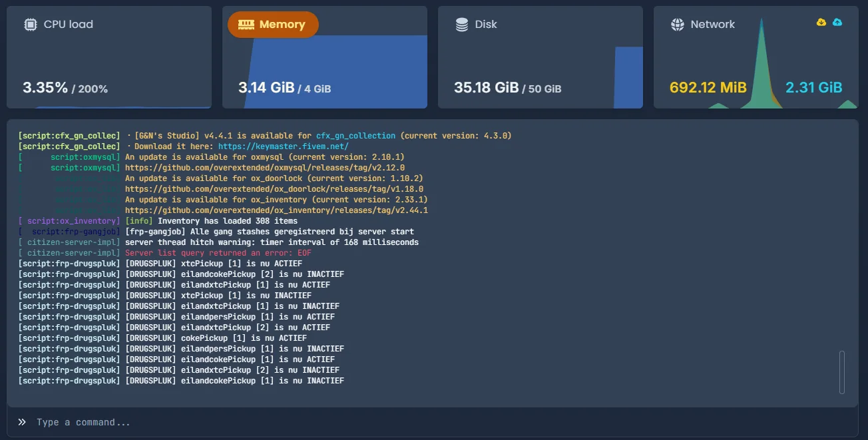Screen dimensions: 868x440
Task: Click the yellow download cloud icon
Action: (x=821, y=22)
